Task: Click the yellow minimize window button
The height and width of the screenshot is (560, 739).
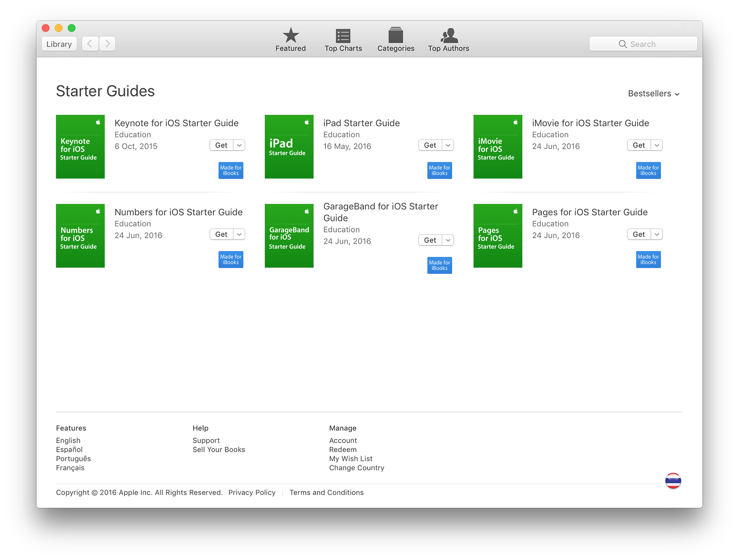Action: [x=59, y=28]
